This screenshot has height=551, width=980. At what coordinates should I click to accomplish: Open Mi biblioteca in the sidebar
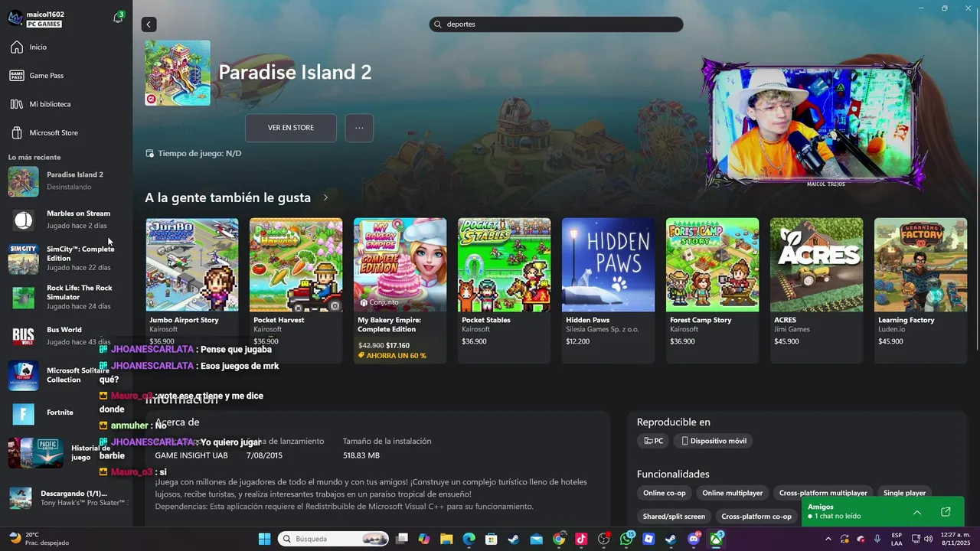point(66,104)
